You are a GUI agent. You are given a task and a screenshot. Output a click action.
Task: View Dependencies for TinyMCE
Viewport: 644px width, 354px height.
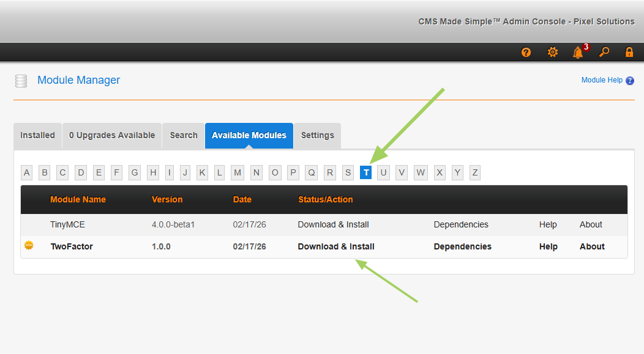[461, 225]
